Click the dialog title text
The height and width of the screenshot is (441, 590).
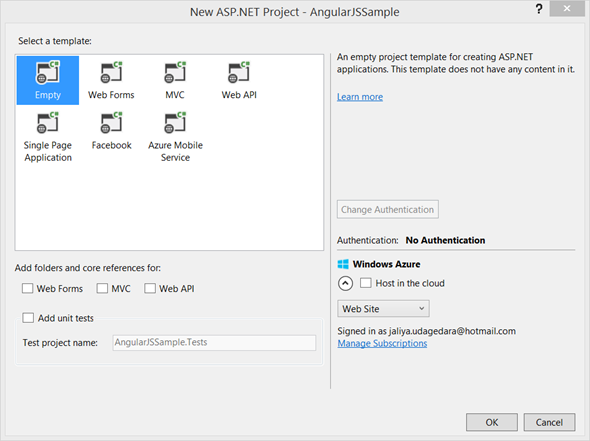coord(295,12)
